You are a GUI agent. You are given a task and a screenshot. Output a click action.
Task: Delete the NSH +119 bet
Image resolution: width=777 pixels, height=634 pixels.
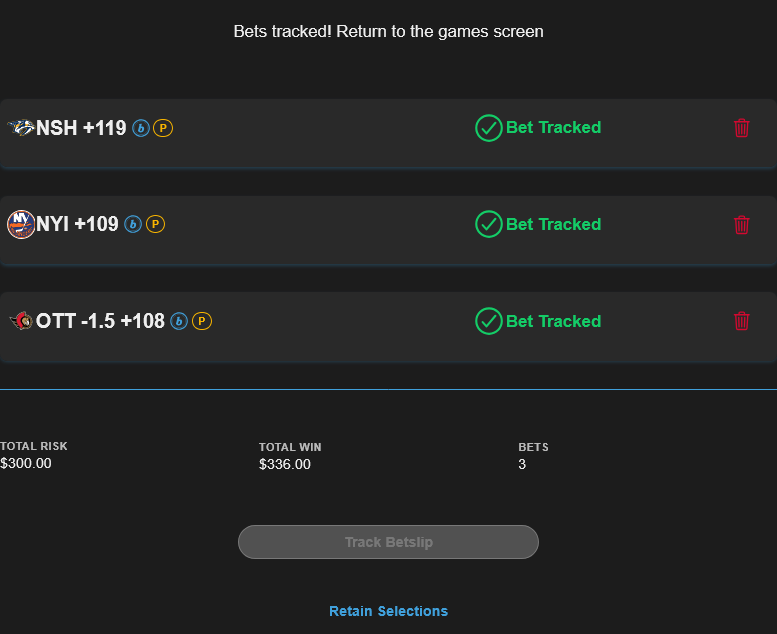[741, 128]
